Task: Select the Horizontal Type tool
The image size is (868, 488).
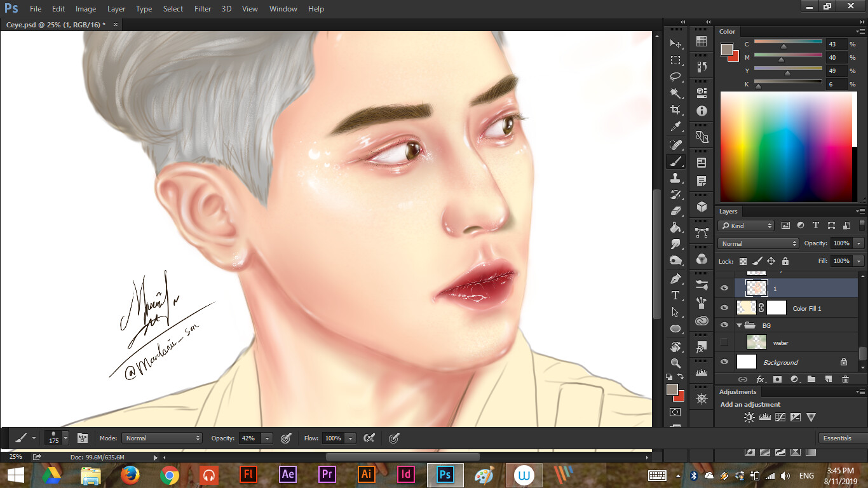Action: pos(675,295)
